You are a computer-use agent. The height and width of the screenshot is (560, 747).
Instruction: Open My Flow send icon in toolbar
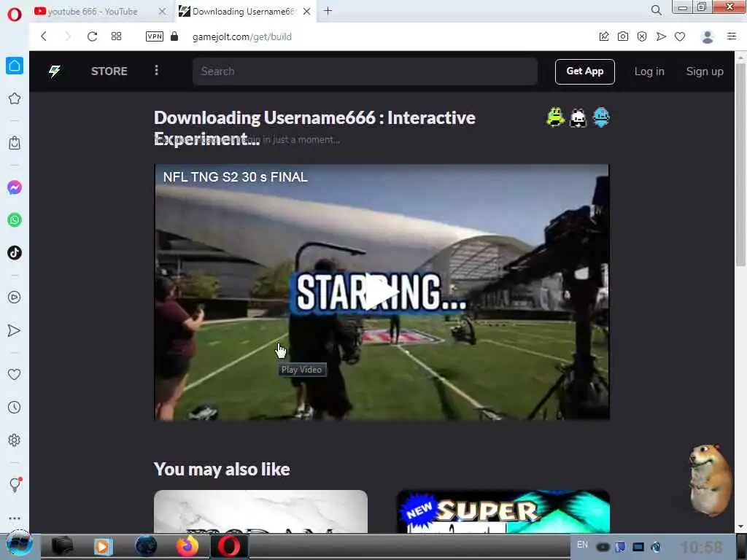pos(661,36)
